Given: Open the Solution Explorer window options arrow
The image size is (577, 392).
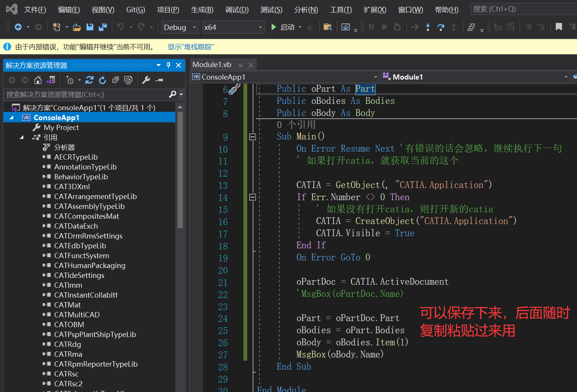Looking at the screenshot, I should pos(159,65).
